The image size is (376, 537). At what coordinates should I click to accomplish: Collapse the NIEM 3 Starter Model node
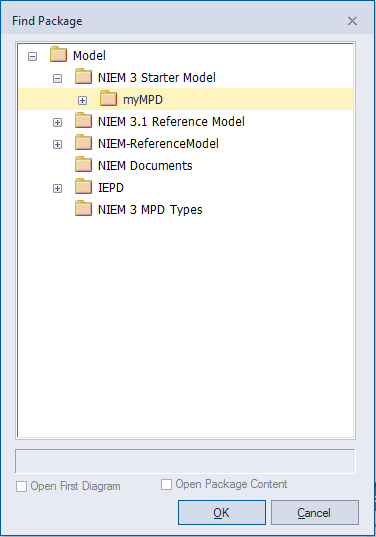[x=58, y=78]
